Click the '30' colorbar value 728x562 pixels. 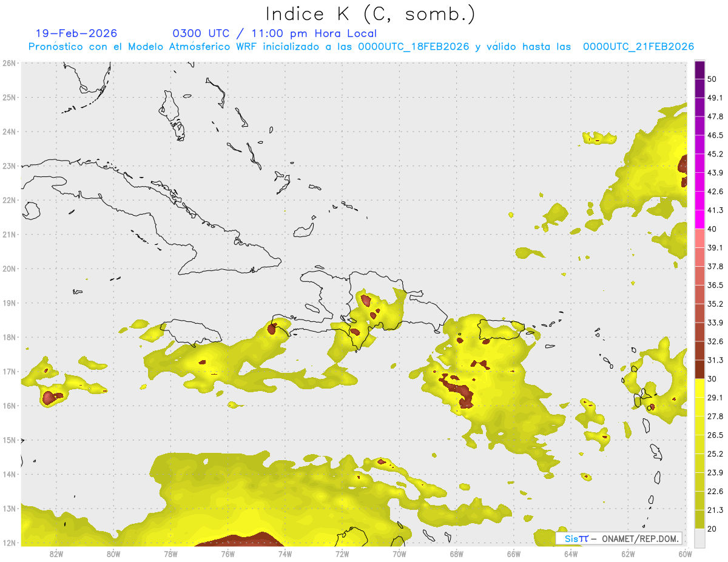point(712,379)
